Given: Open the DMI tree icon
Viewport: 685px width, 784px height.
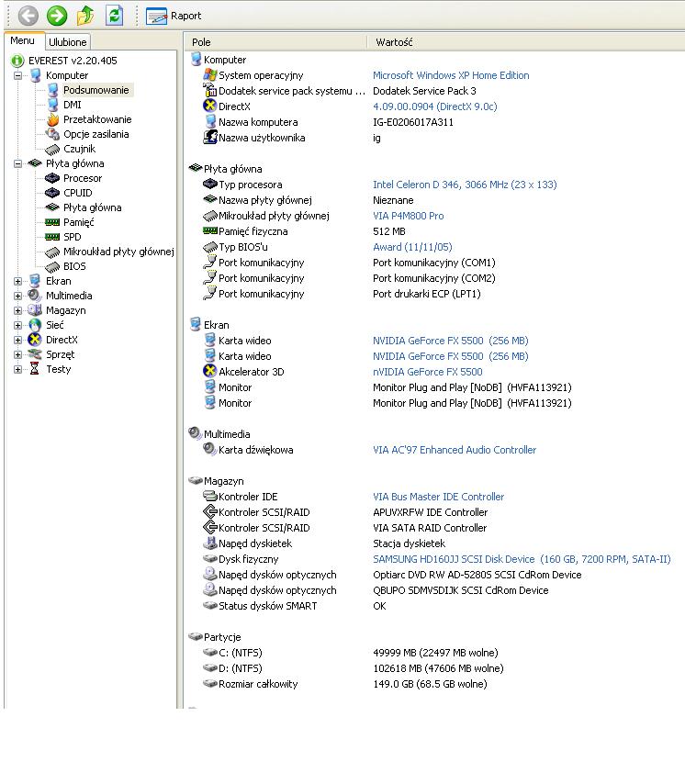Looking at the screenshot, I should pos(53,105).
